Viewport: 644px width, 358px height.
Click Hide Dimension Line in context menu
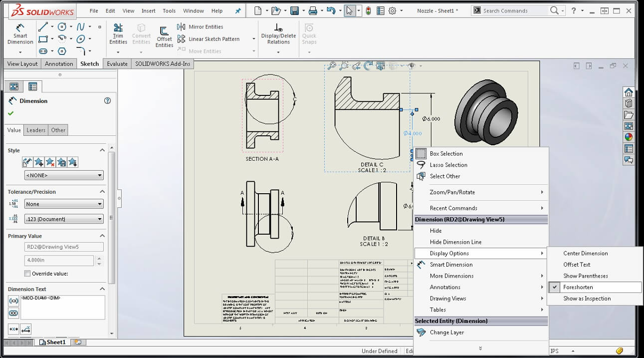[455, 242]
